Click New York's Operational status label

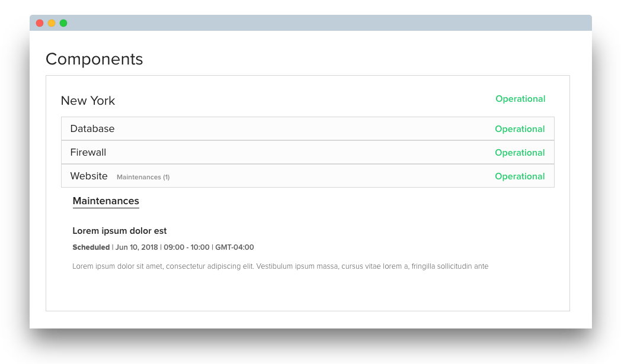[520, 99]
